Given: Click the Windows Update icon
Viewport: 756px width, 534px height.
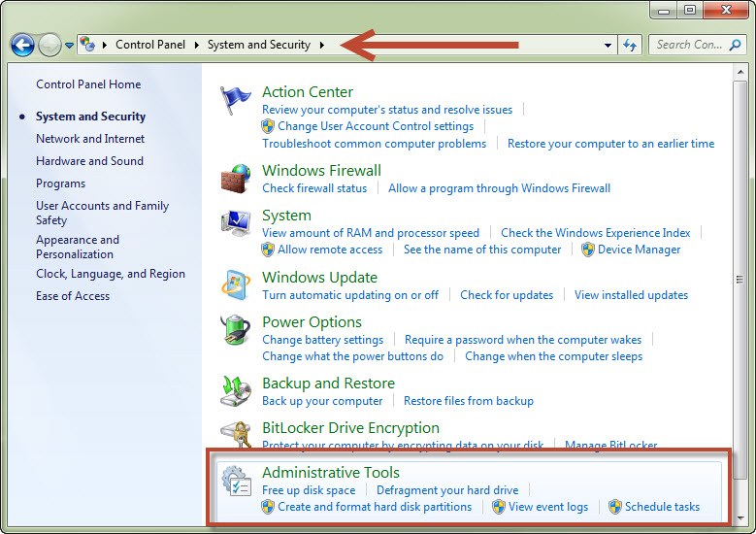Looking at the screenshot, I should (236, 284).
